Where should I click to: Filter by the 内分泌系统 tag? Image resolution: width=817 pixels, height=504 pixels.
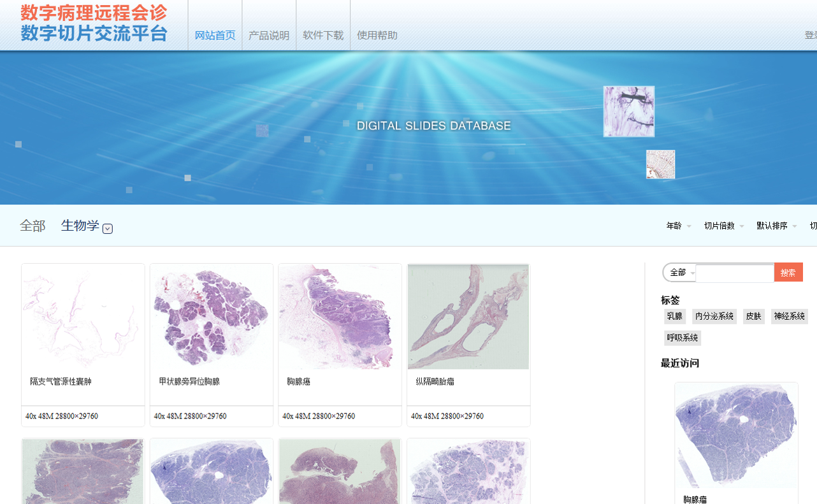point(714,316)
